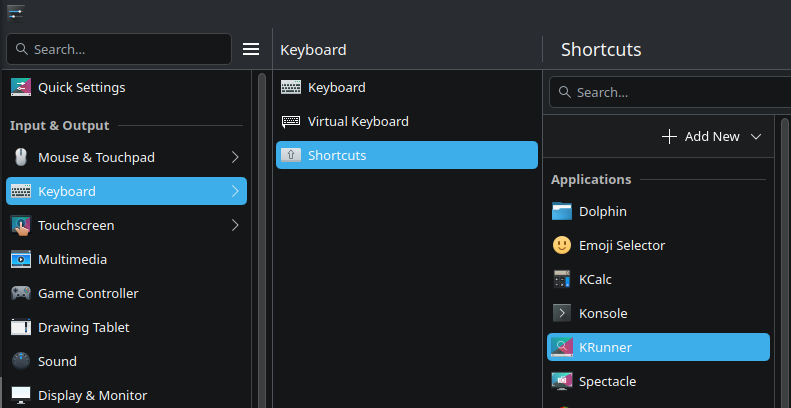Click the Emoji Selector smiley icon

pos(562,245)
